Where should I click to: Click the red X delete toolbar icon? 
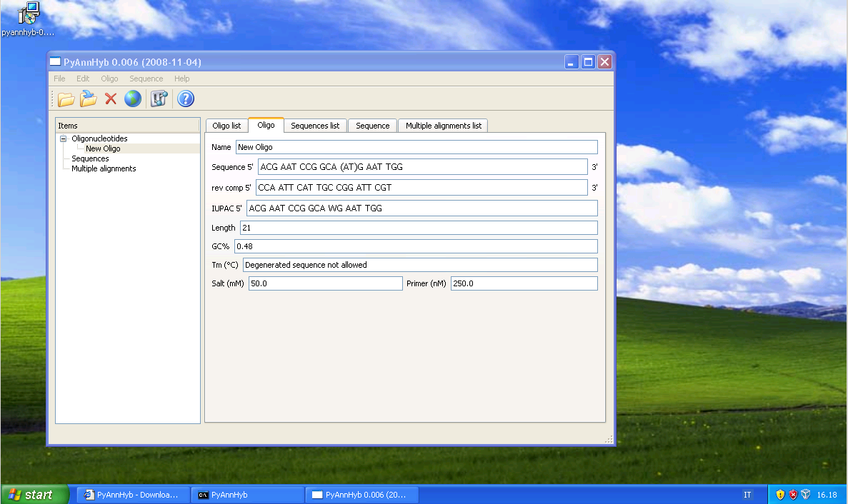click(x=111, y=99)
